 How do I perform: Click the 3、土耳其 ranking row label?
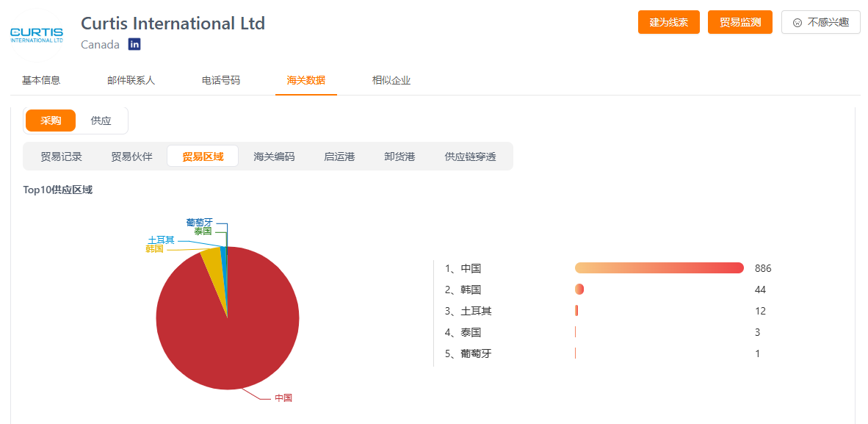[x=469, y=311]
